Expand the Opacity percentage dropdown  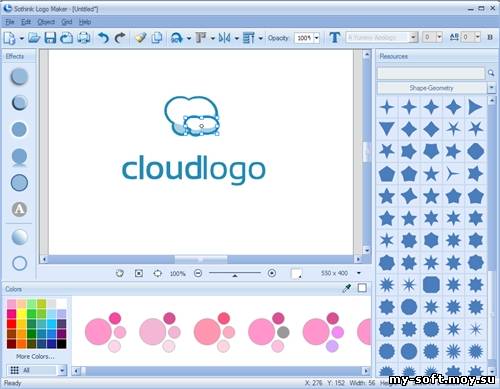click(x=316, y=38)
